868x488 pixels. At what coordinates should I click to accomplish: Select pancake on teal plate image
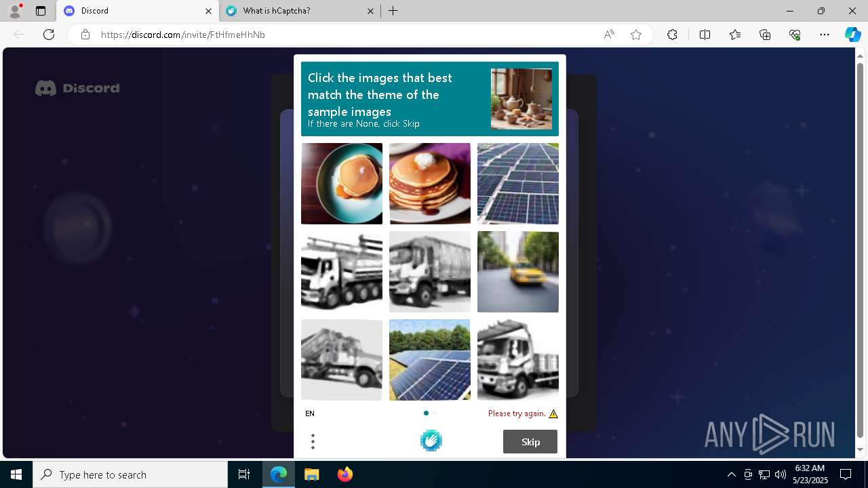pos(342,184)
